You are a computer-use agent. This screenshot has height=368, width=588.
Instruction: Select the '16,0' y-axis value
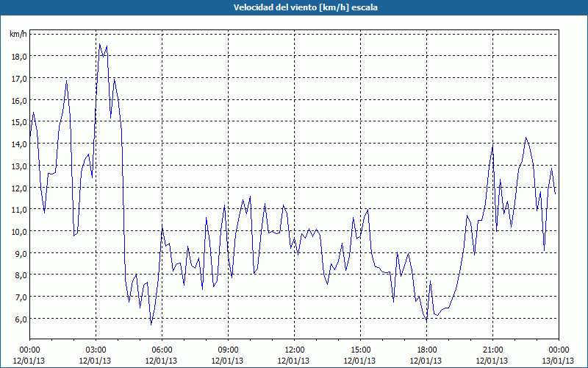19,100
